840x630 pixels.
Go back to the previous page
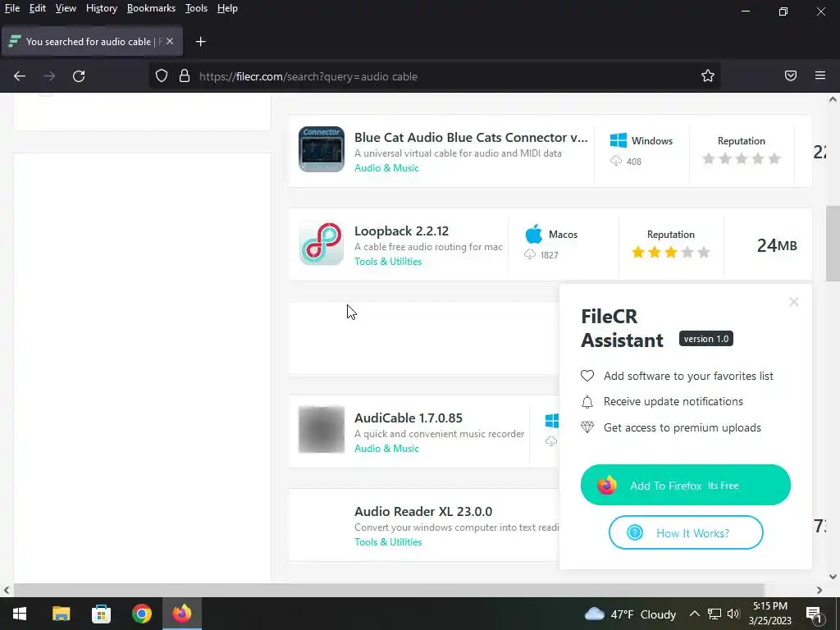coord(20,76)
